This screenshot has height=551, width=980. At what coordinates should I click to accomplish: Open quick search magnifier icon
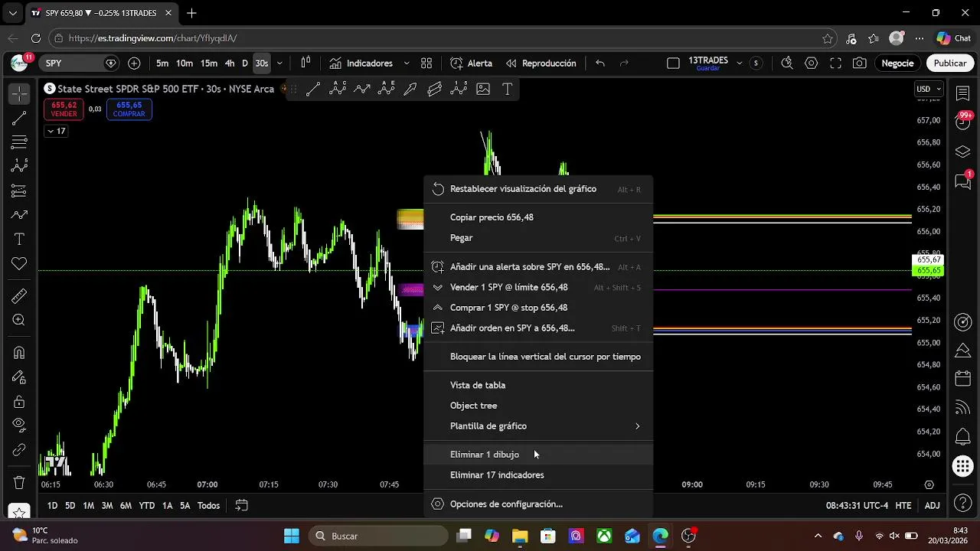787,64
